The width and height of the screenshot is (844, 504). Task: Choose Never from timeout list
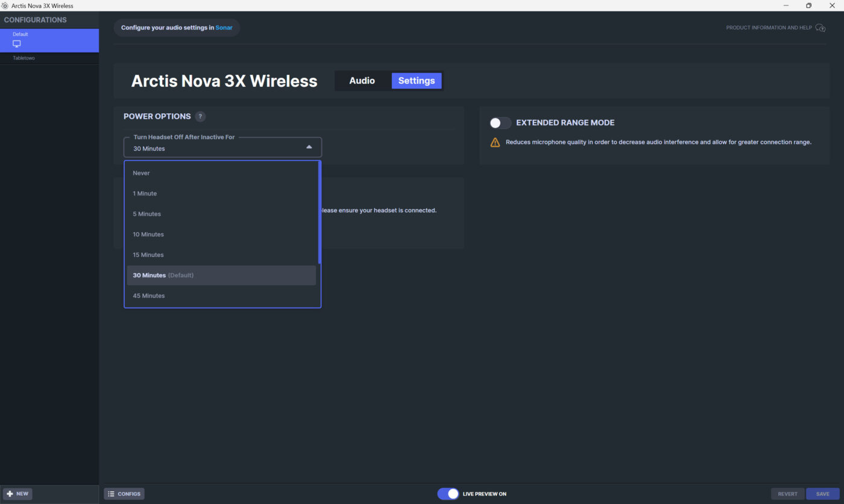[221, 173]
